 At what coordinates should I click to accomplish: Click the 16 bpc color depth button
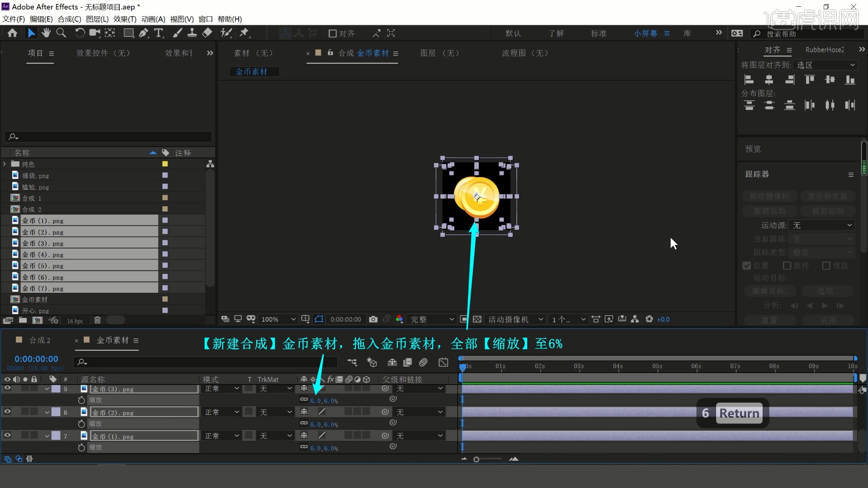coord(75,321)
